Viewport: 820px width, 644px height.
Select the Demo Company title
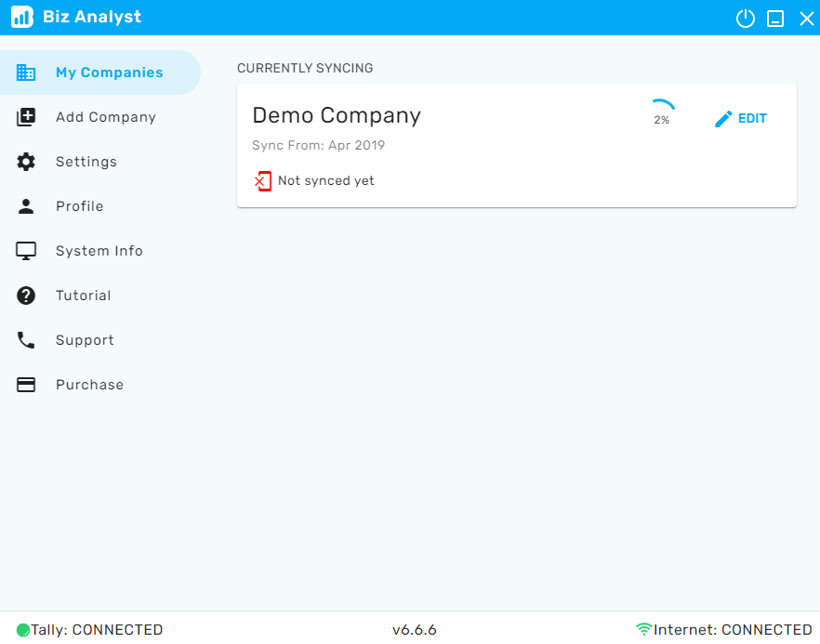(337, 115)
